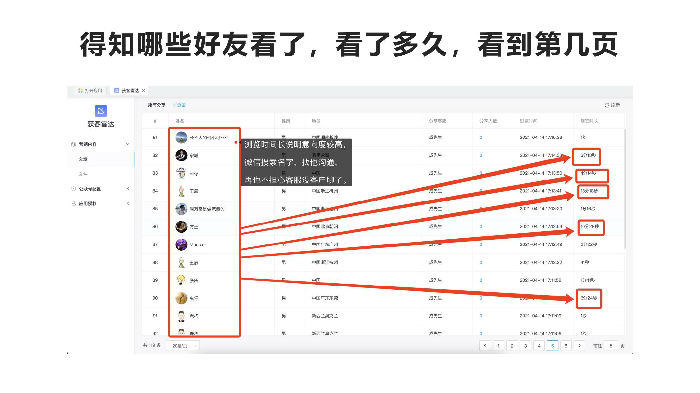This screenshot has height=393, width=700.
Task: Click the blue link beside the table title
Action: click(x=180, y=105)
